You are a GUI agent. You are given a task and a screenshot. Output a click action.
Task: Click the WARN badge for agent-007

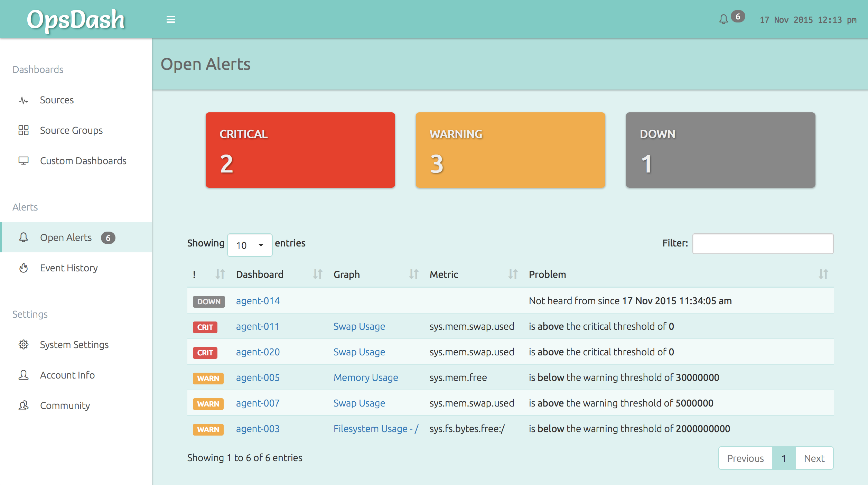point(208,404)
